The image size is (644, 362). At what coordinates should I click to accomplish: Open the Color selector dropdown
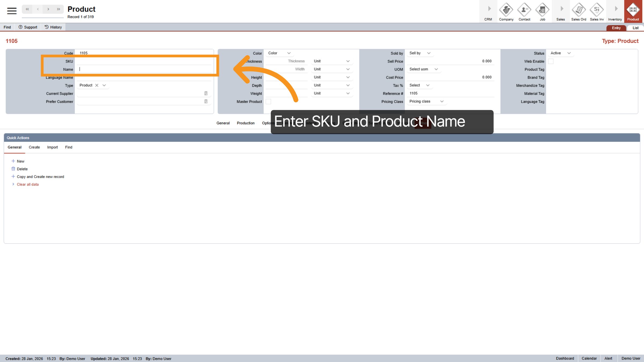click(x=279, y=53)
